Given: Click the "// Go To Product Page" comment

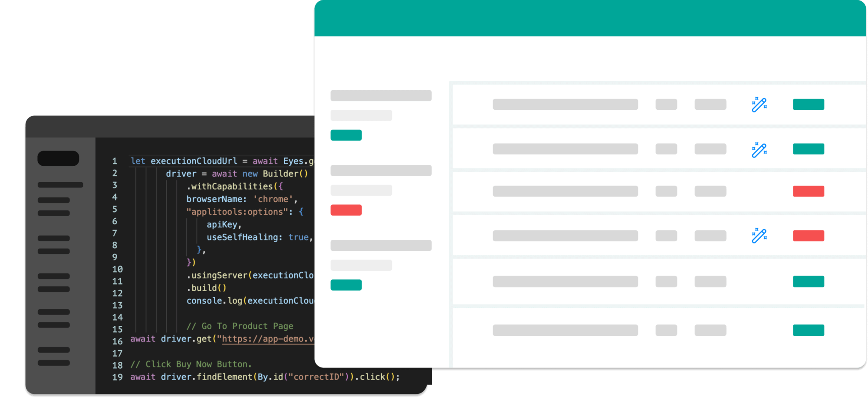Looking at the screenshot, I should point(240,326).
